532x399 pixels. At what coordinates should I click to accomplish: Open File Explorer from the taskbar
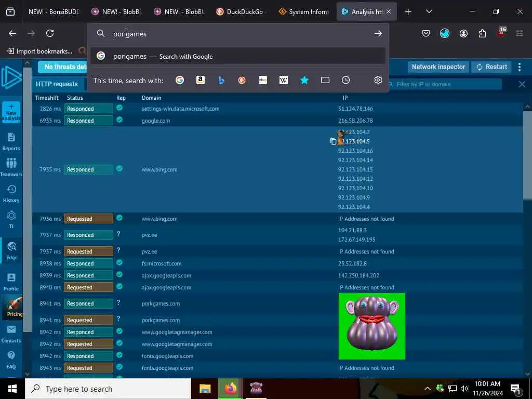pos(205,389)
